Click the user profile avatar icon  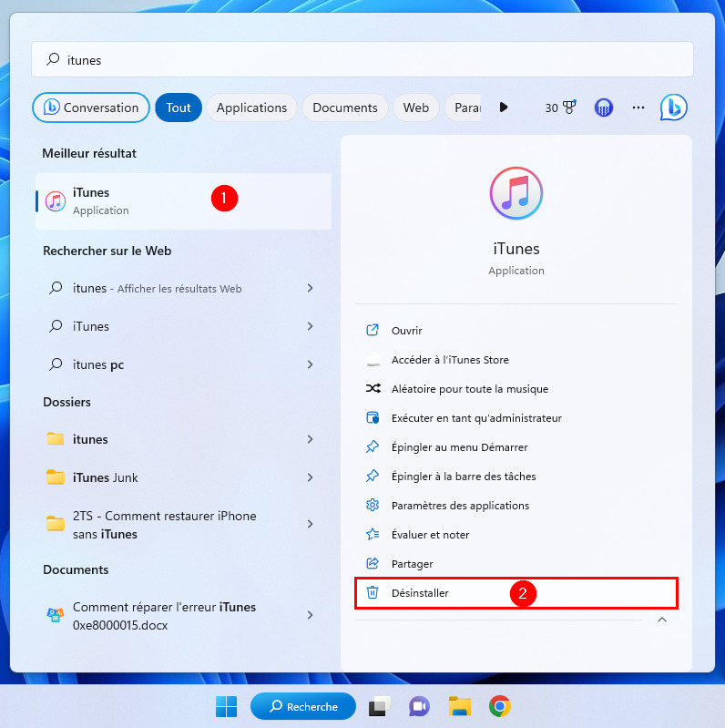pos(603,108)
